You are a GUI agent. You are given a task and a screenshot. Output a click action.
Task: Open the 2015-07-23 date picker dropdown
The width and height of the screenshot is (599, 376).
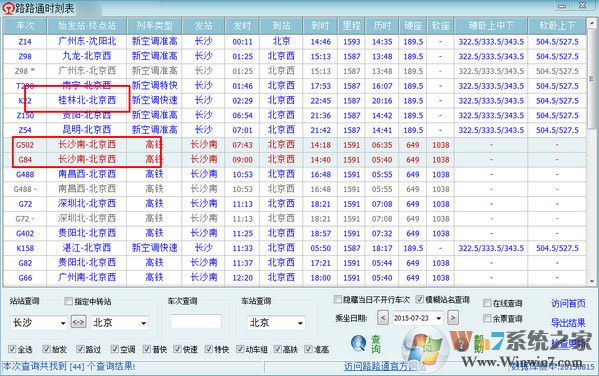click(x=439, y=318)
